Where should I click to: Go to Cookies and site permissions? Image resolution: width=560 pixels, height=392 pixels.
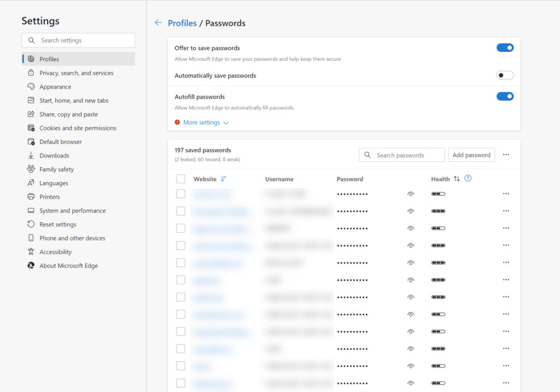pyautogui.click(x=78, y=128)
